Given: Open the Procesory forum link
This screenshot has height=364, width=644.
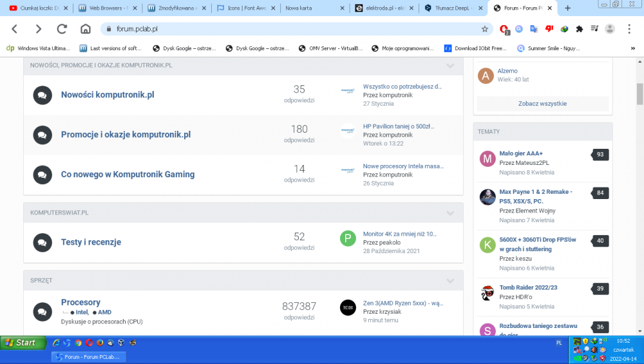Looking at the screenshot, I should click(x=80, y=302).
